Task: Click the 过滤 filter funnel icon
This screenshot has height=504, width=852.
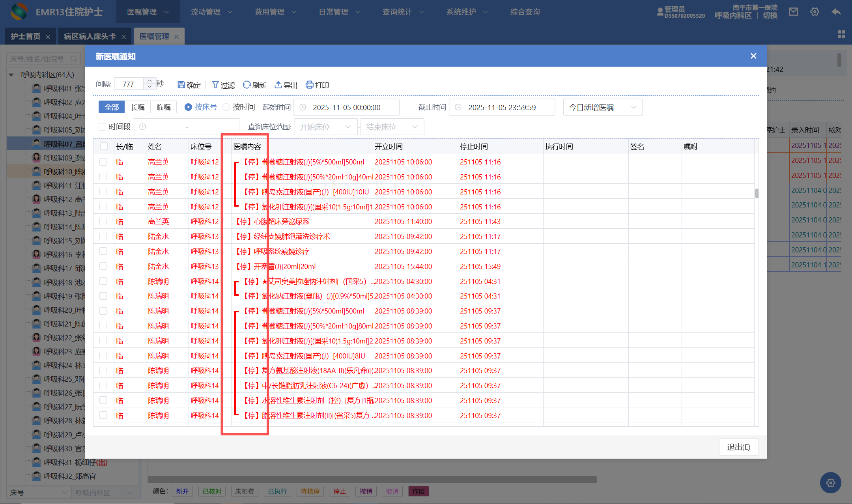Action: [215, 85]
